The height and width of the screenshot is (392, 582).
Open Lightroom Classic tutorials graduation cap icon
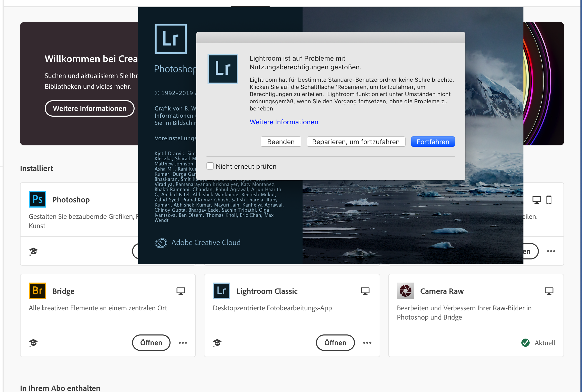tap(217, 343)
